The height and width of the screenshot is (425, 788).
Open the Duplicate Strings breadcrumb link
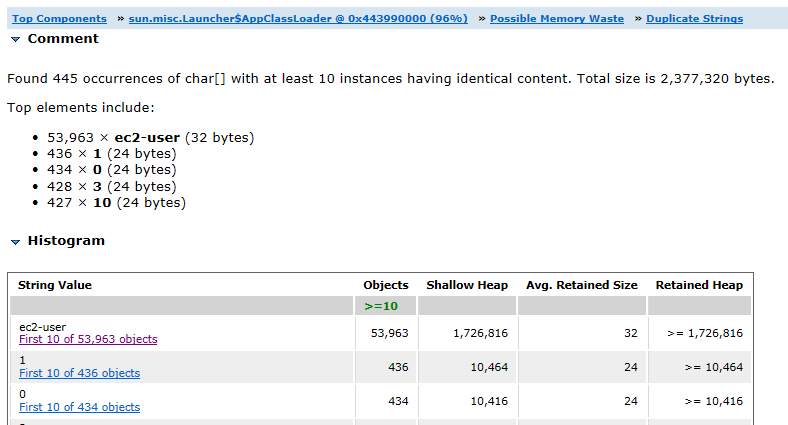[695, 19]
